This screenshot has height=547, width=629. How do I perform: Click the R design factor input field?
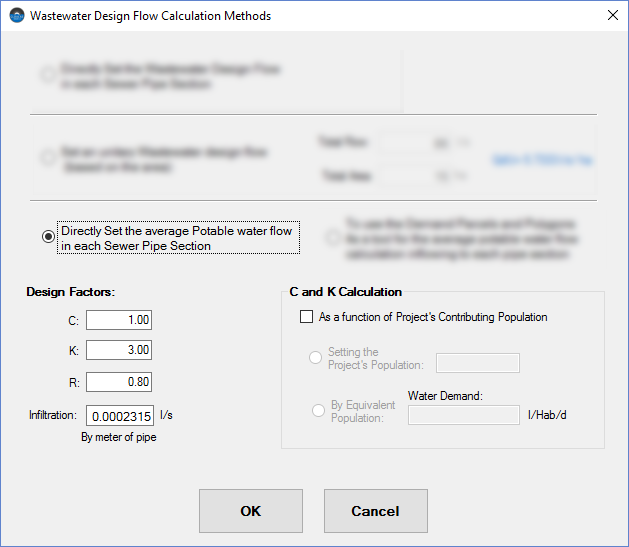(119, 381)
